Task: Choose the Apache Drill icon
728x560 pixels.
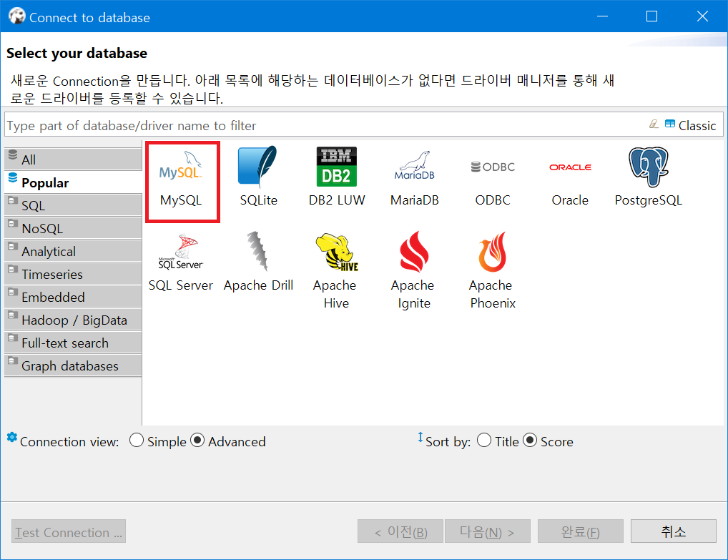Action: [257, 251]
